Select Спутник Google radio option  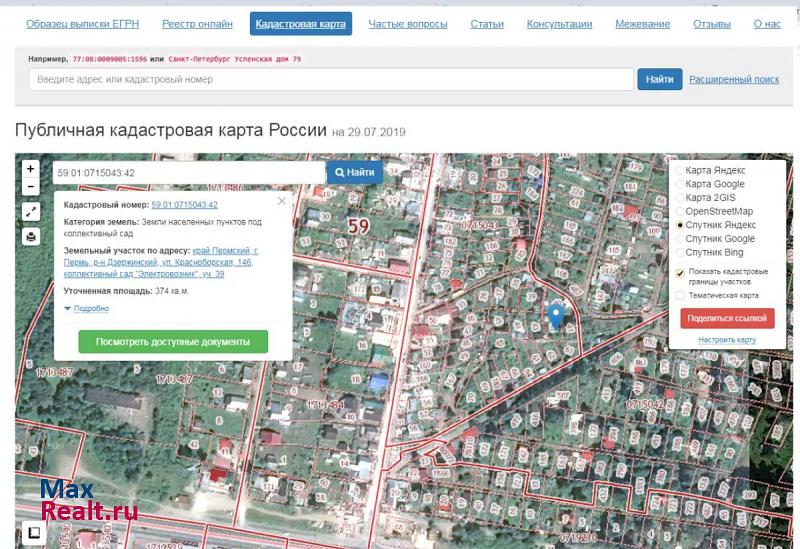tap(681, 239)
